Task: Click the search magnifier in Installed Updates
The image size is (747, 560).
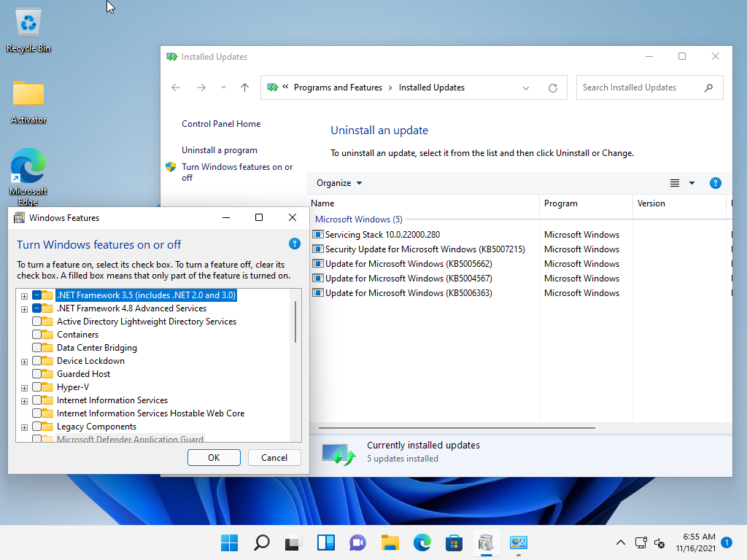Action: tap(708, 87)
